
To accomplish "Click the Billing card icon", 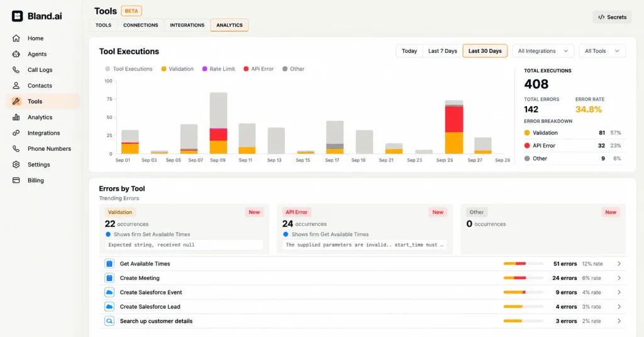I will 16,180.
